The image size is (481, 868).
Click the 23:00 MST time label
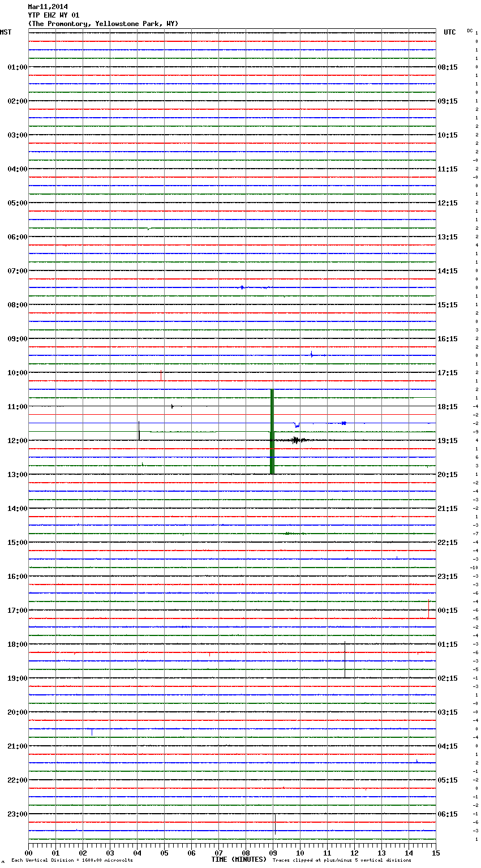click(x=17, y=814)
